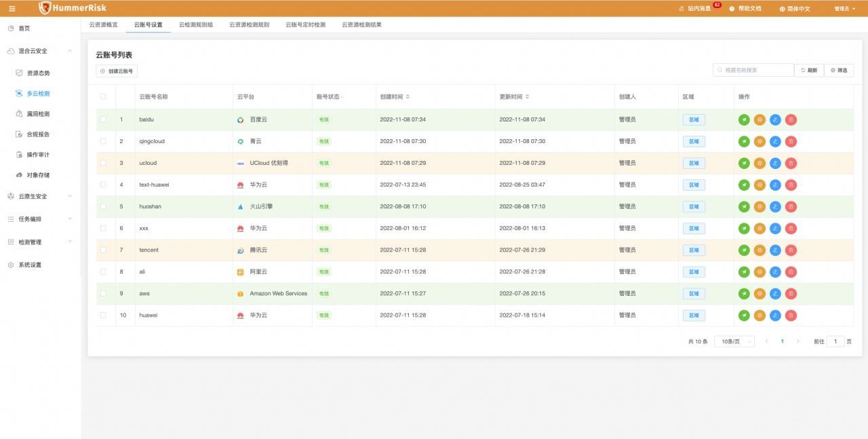Open 漏洞检测 in the sidebar

[38, 114]
